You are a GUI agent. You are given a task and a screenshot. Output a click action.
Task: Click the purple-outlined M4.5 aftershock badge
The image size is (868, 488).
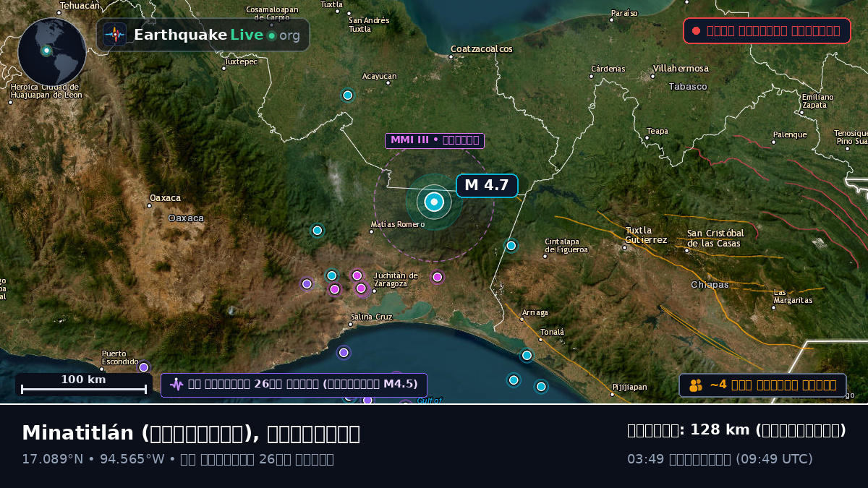[x=294, y=385]
